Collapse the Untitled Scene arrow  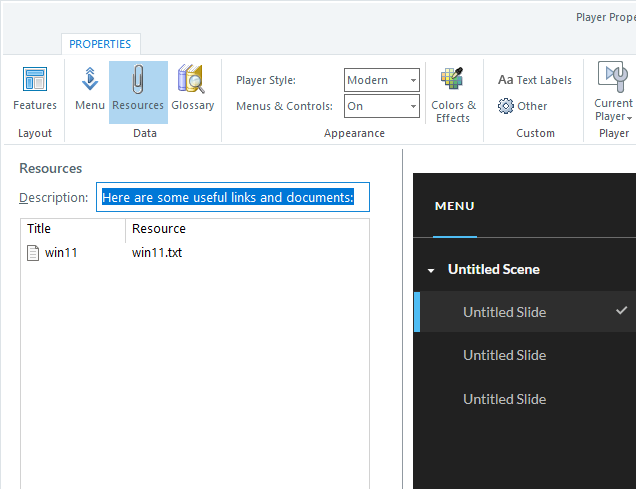point(431,270)
